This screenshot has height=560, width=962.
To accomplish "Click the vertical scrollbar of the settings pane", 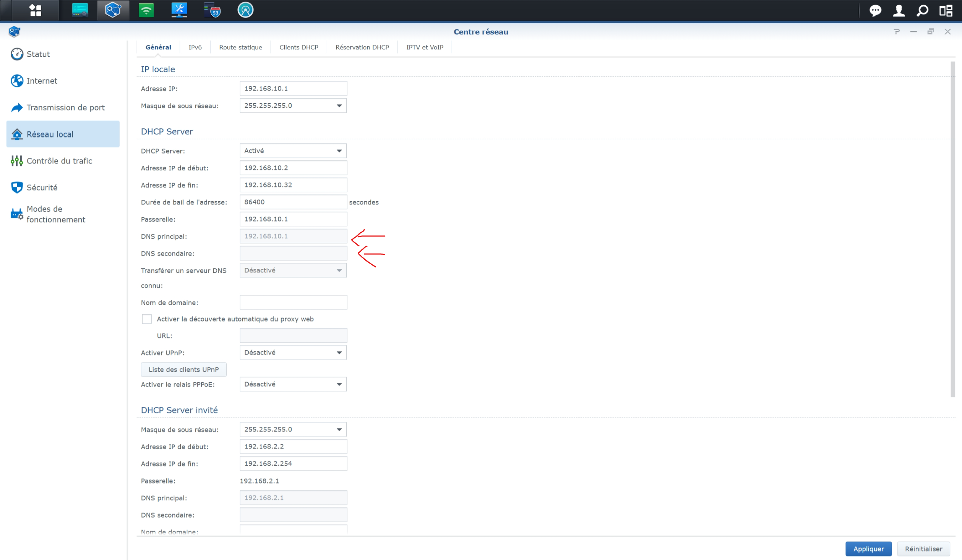I will tap(952, 229).
